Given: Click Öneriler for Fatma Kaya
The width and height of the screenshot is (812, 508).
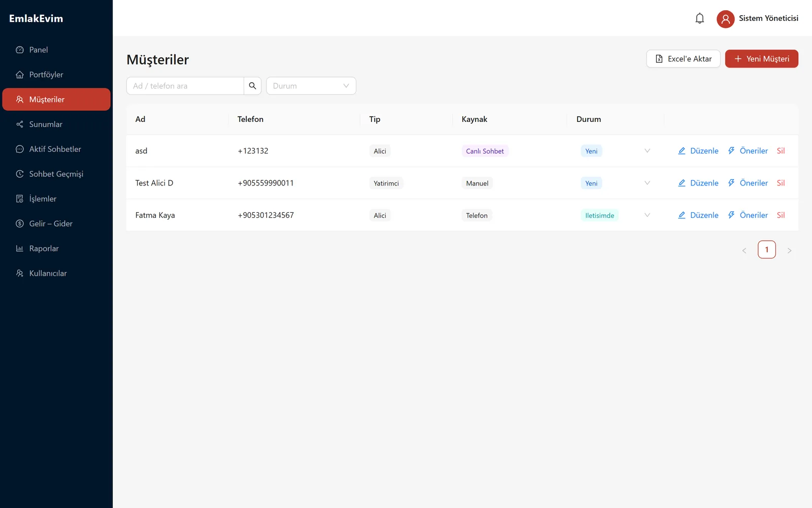Looking at the screenshot, I should 748,215.
